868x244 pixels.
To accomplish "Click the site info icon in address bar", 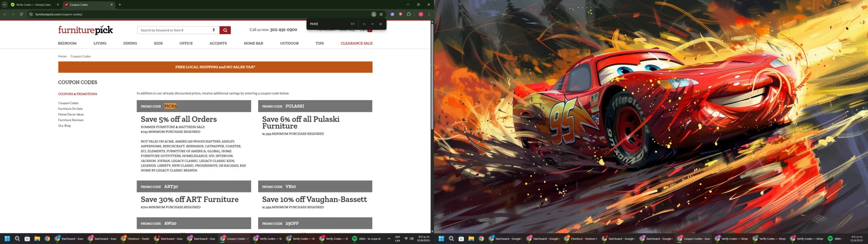I will (31, 14).
